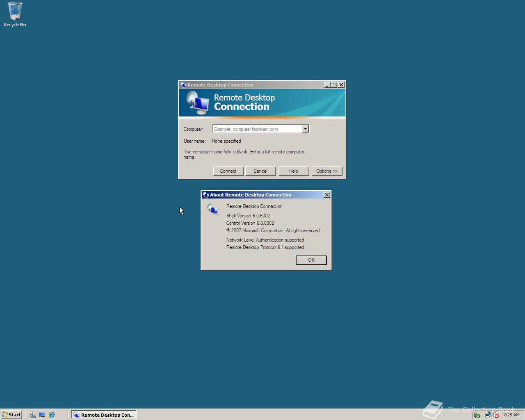Click the Remote Desktop Connection title bar icon
This screenshot has width=525, height=420.
(183, 85)
